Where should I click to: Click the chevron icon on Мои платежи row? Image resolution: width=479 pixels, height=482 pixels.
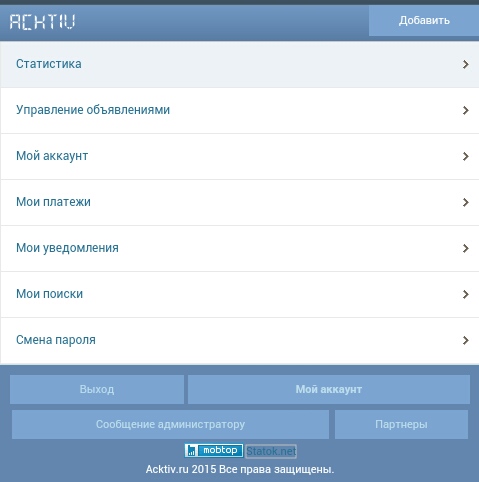[466, 202]
